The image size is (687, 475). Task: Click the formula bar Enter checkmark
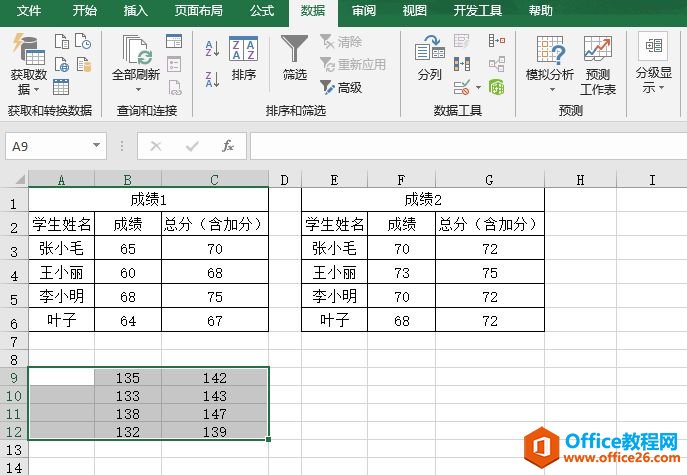[x=192, y=146]
